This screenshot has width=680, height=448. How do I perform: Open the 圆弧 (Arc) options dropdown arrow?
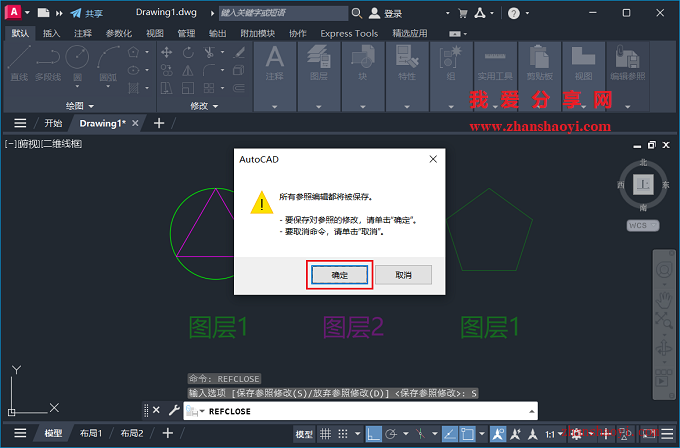[x=108, y=87]
